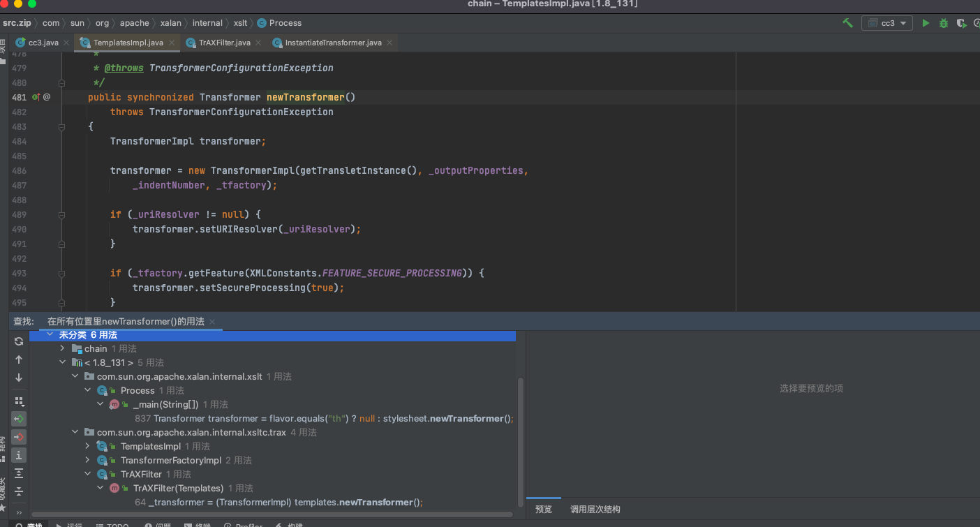Collapse the Process class node

tap(87, 390)
